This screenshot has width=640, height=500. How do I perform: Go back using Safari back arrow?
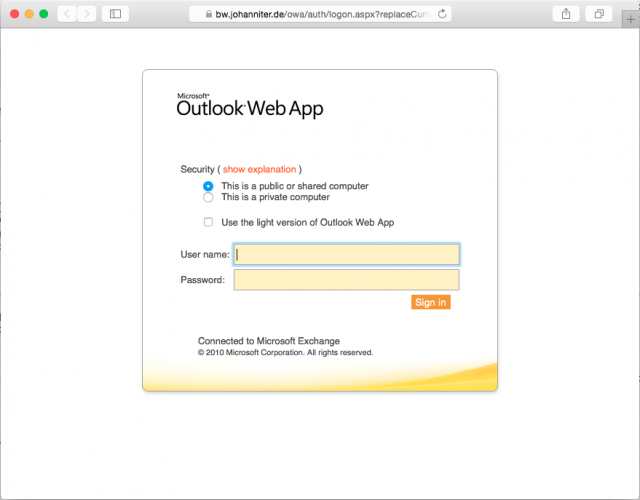pyautogui.click(x=67, y=14)
